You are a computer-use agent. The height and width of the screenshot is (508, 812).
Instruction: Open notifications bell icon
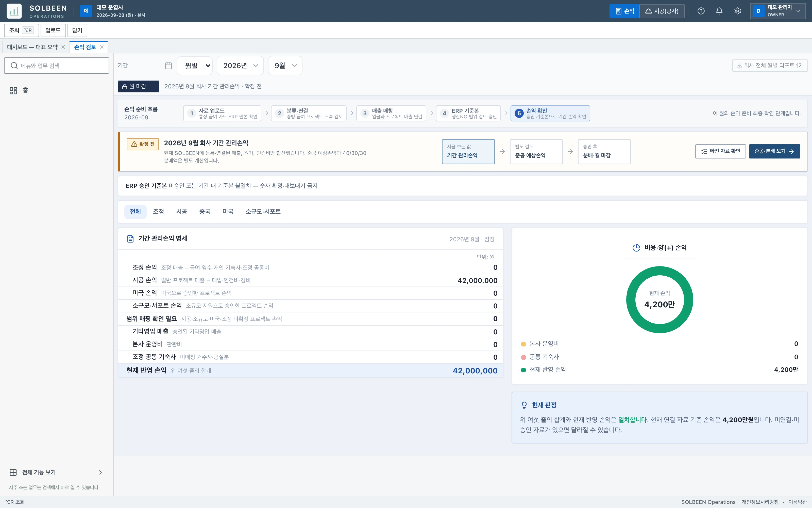tap(719, 11)
